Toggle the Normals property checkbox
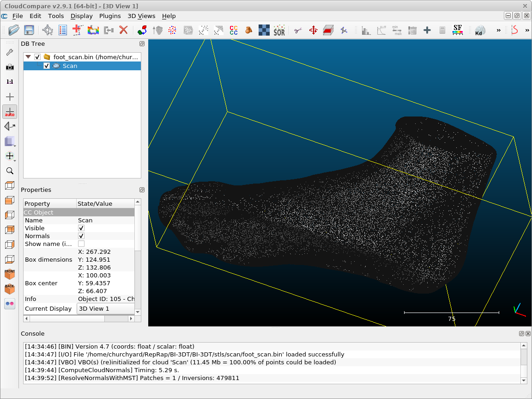The width and height of the screenshot is (532, 399). [81, 236]
